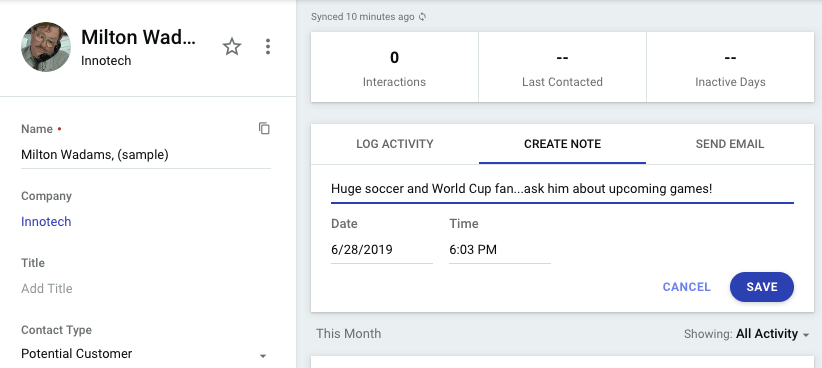Save the note
822x368 pixels.
coord(762,287)
